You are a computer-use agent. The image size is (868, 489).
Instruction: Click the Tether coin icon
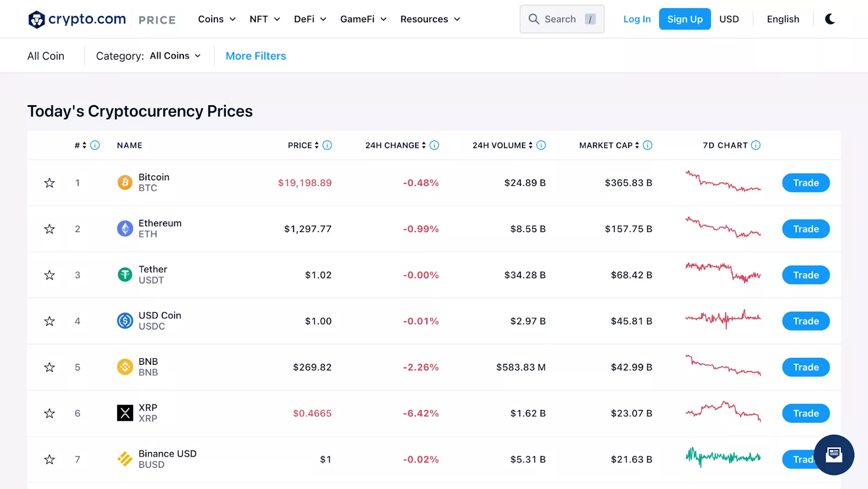tap(125, 275)
